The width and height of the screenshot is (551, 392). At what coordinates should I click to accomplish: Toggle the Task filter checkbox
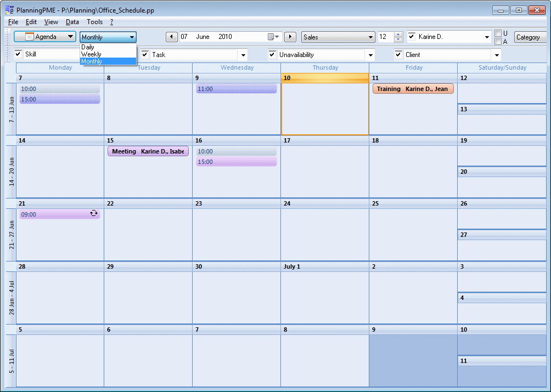145,54
